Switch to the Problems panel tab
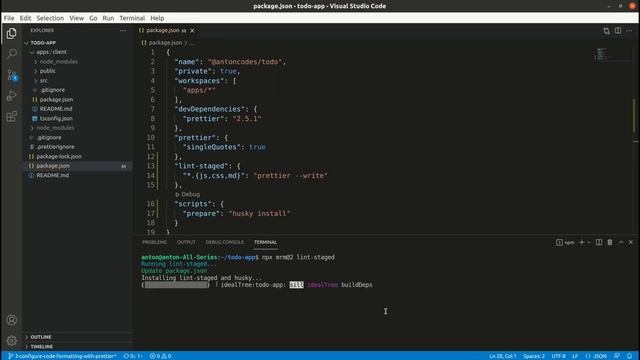 point(154,242)
